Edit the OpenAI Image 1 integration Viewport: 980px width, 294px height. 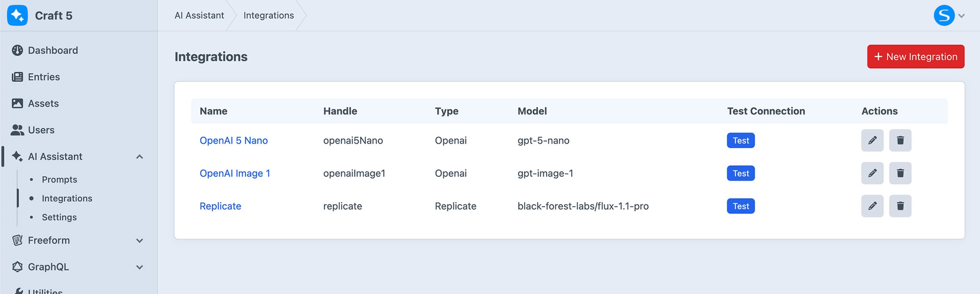coord(872,173)
